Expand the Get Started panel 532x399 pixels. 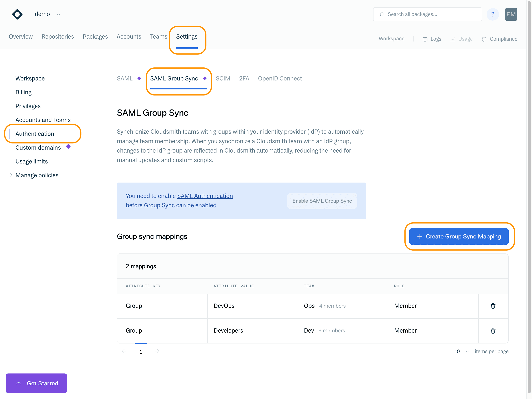(36, 383)
